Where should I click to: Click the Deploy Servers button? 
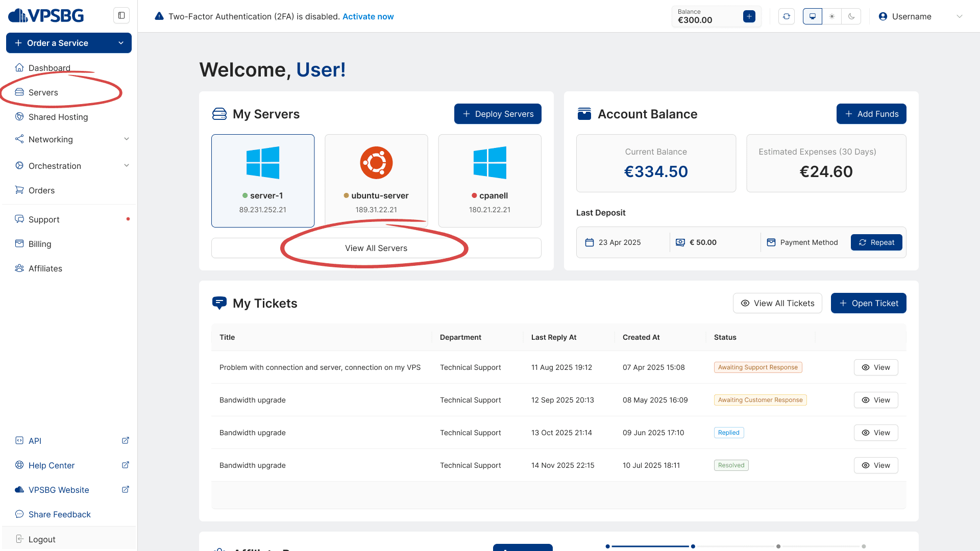coord(498,114)
